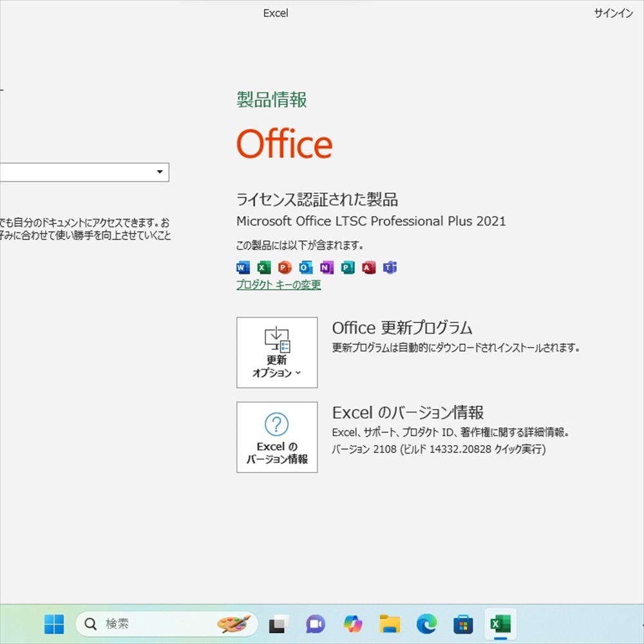The height and width of the screenshot is (644, 644).
Task: Click the Teams app icon
Action: pyautogui.click(x=390, y=268)
